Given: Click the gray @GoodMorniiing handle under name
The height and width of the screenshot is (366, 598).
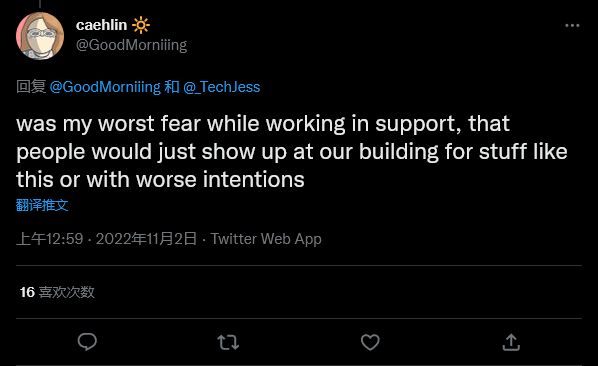Looking at the screenshot, I should click(131, 45).
